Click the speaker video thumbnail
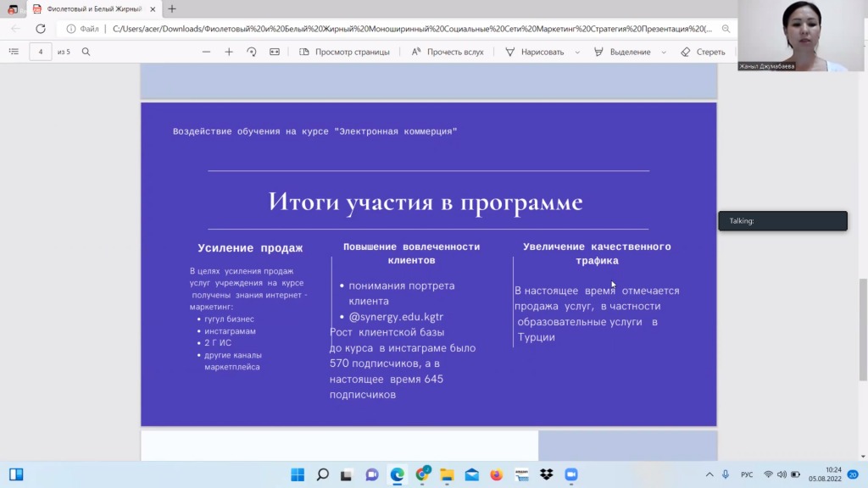The width and height of the screenshot is (868, 488). click(801, 36)
